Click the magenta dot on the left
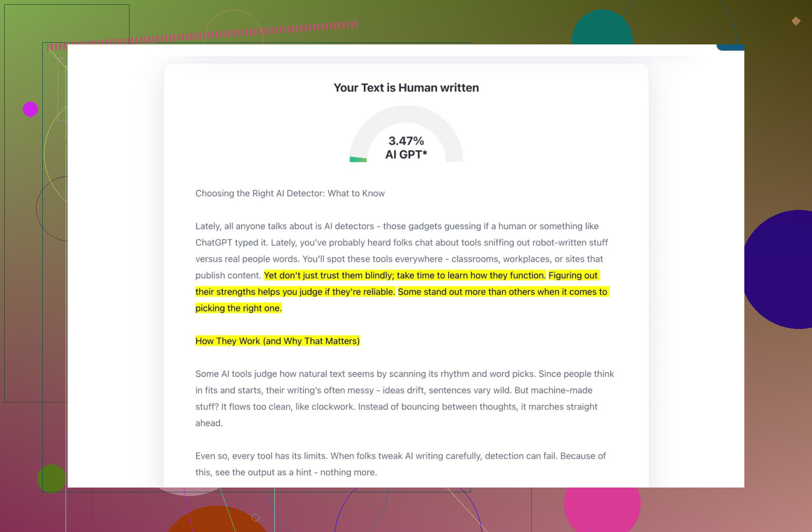812x532 pixels. 31,109
